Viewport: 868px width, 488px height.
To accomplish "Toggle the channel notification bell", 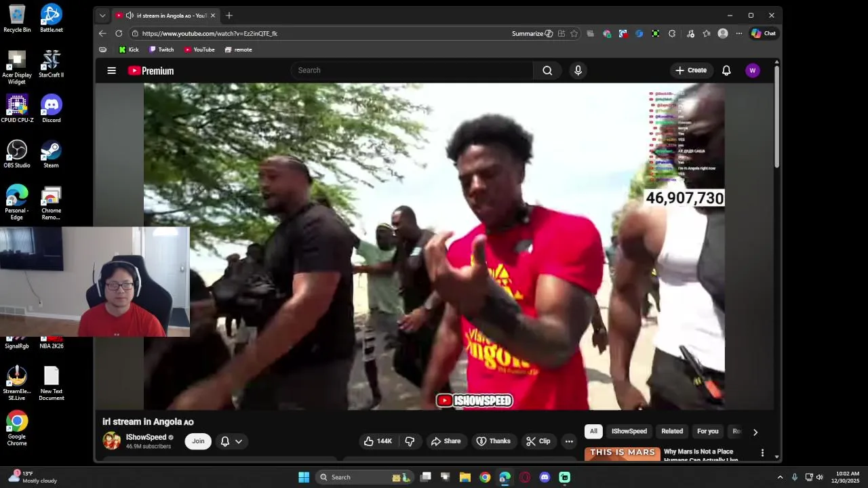I will click(225, 441).
